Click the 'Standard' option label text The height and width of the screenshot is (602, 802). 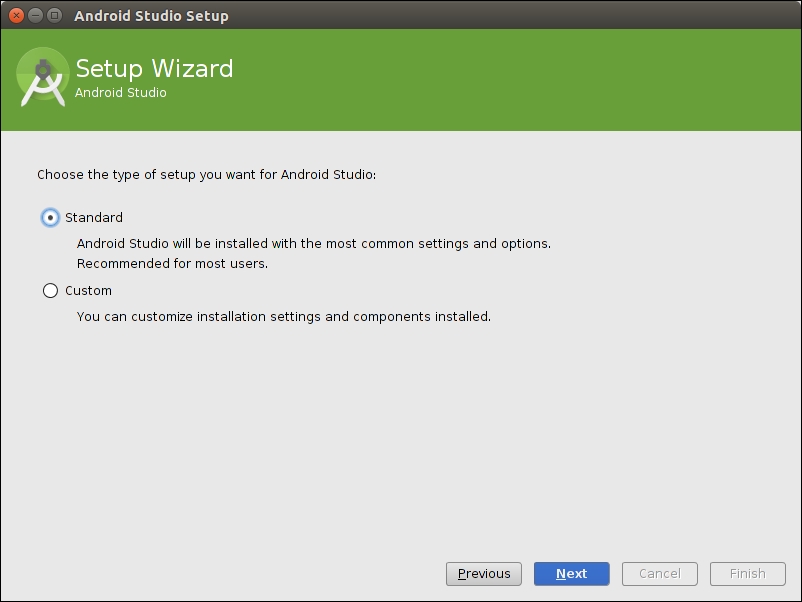tap(94, 218)
